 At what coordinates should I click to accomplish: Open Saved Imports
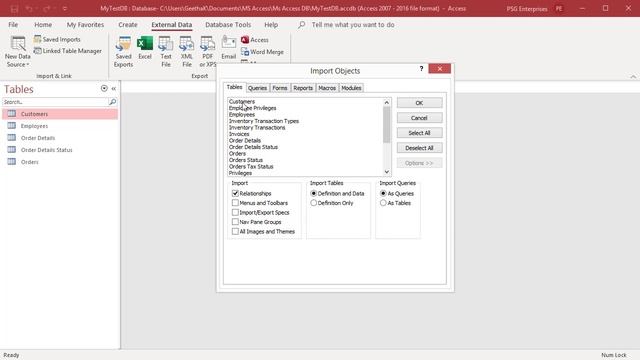click(57, 39)
